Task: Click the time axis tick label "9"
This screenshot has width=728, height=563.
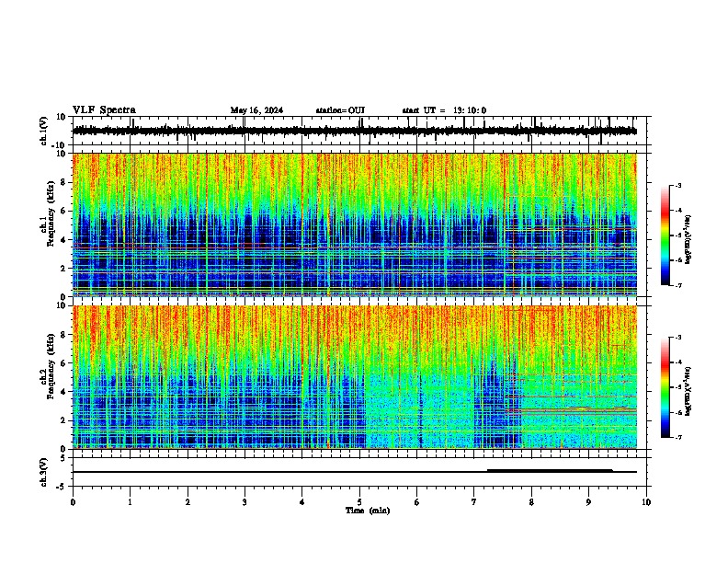Action: [x=588, y=502]
